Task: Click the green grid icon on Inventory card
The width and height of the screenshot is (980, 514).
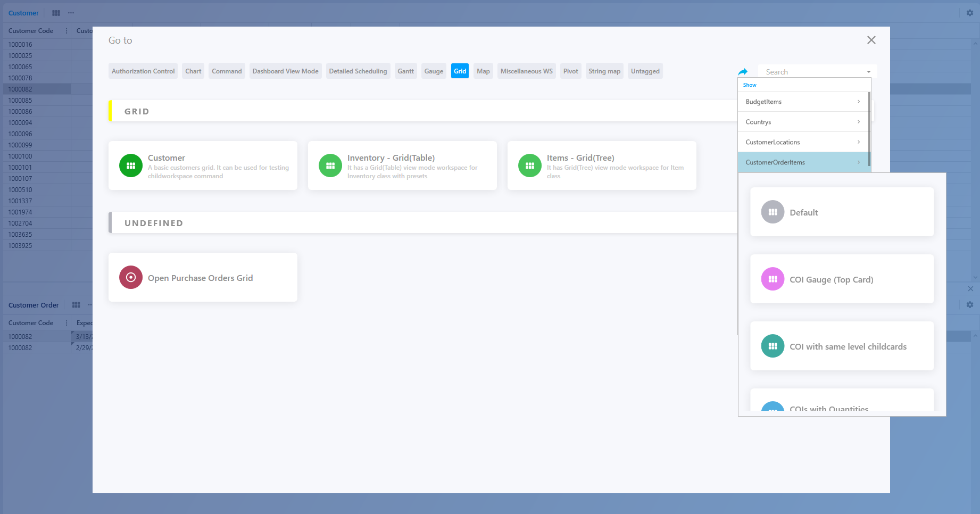Action: pos(330,165)
